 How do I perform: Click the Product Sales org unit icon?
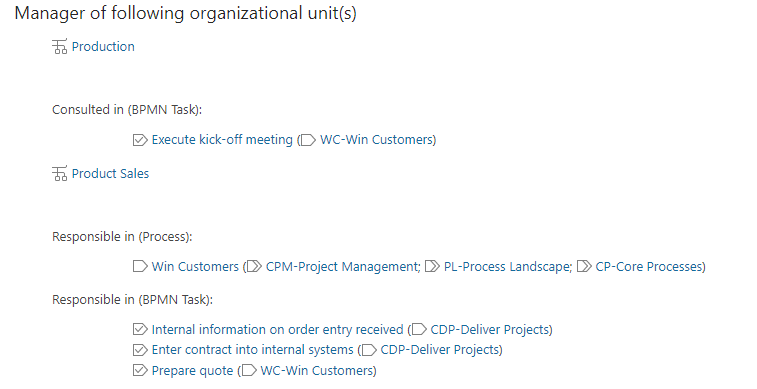point(59,174)
